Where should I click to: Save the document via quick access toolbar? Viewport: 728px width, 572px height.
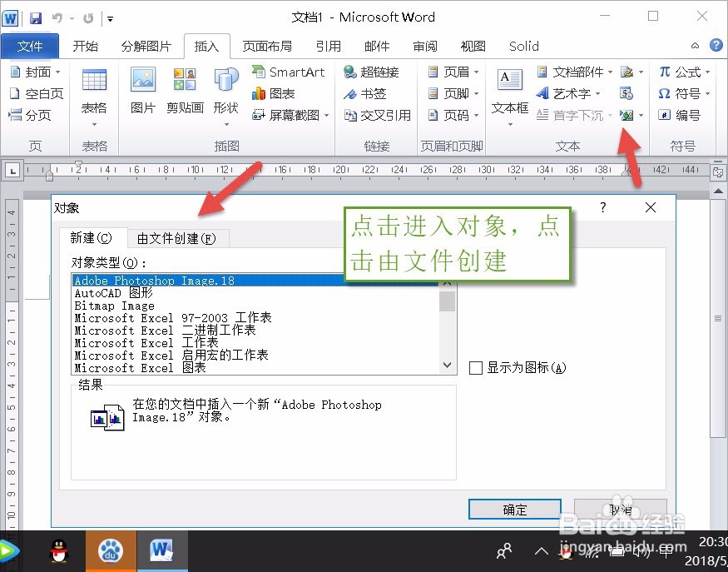[35, 18]
